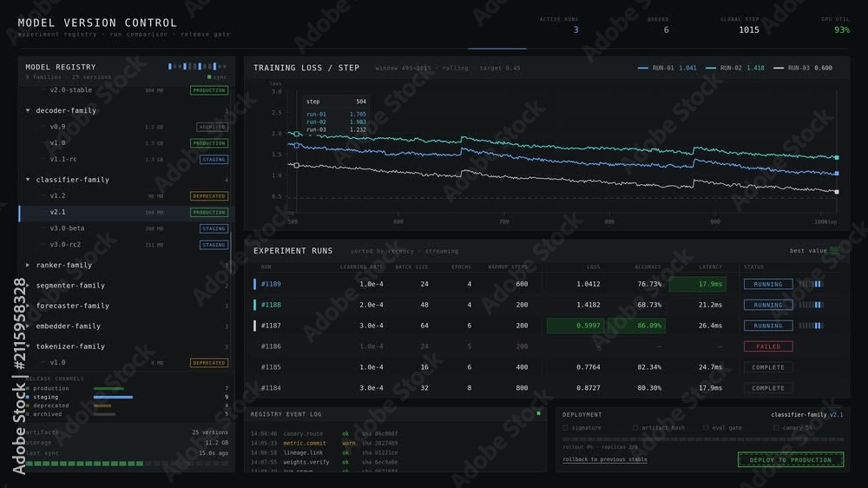Tick the eval gate checkbox
This screenshot has width=868, height=488.
706,427
